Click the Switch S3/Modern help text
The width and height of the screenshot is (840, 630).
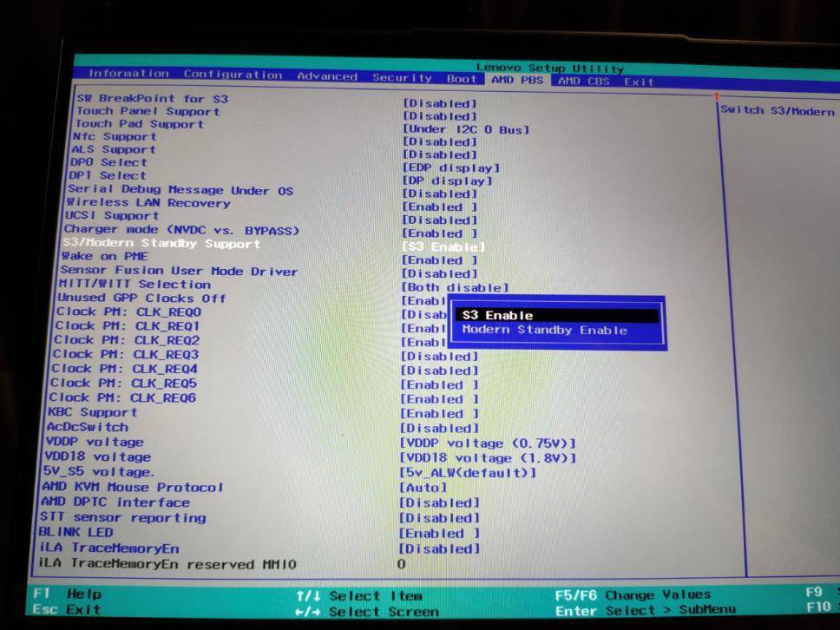[778, 110]
